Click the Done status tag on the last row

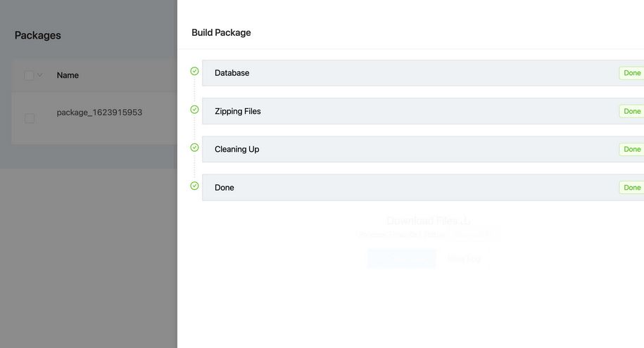[631, 188]
